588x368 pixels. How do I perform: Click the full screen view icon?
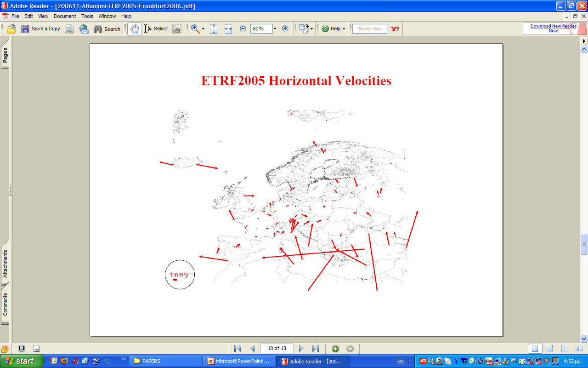coord(22,348)
